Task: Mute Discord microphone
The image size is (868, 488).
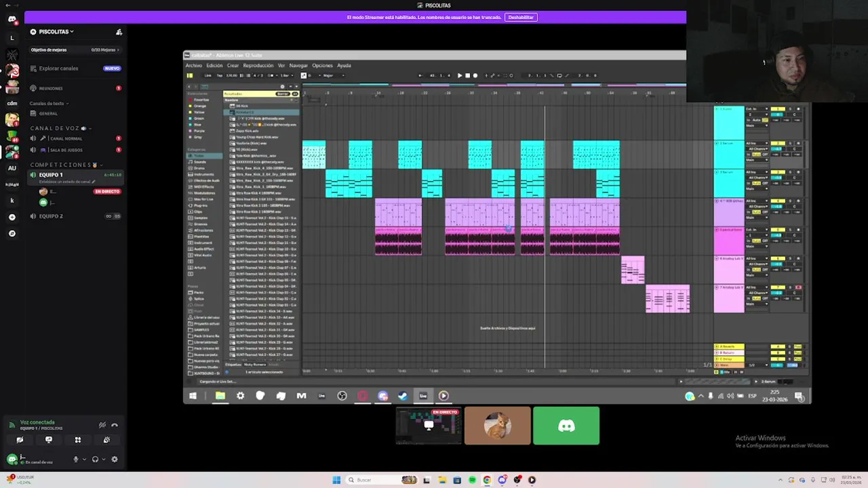Action: tap(76, 459)
